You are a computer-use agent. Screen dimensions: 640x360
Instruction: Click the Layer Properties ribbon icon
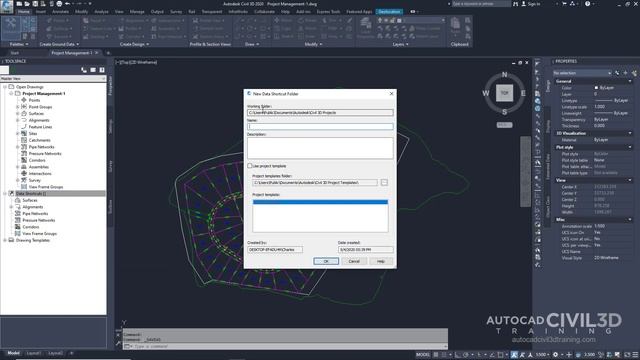(x=365, y=27)
